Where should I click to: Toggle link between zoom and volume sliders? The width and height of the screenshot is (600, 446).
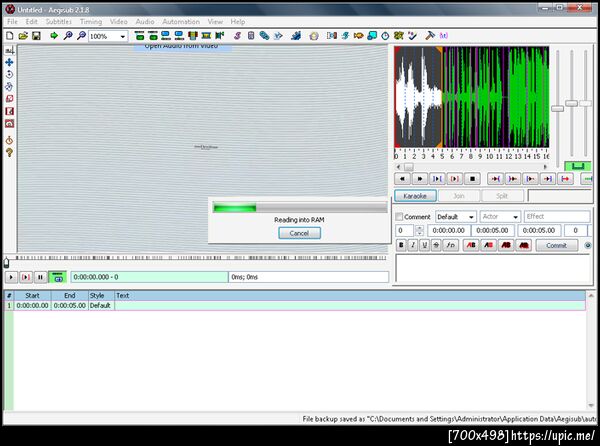578,166
